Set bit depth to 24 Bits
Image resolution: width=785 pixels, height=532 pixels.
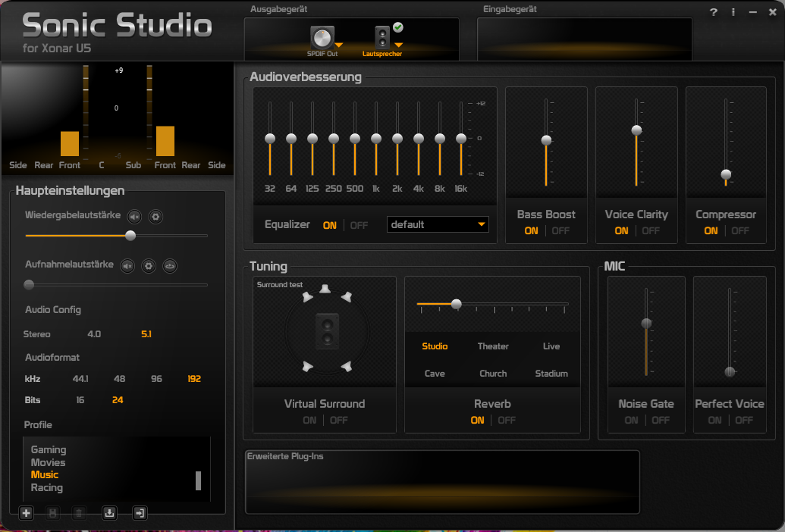click(x=118, y=400)
